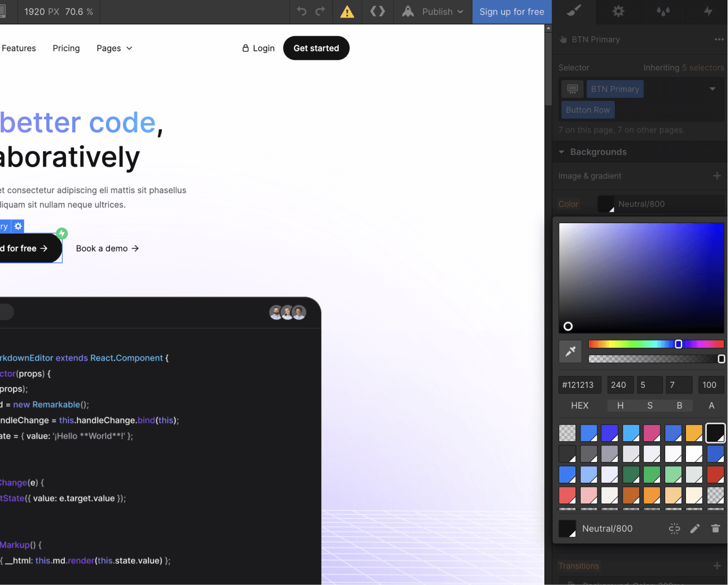Click the warning triangle indicator

point(346,11)
